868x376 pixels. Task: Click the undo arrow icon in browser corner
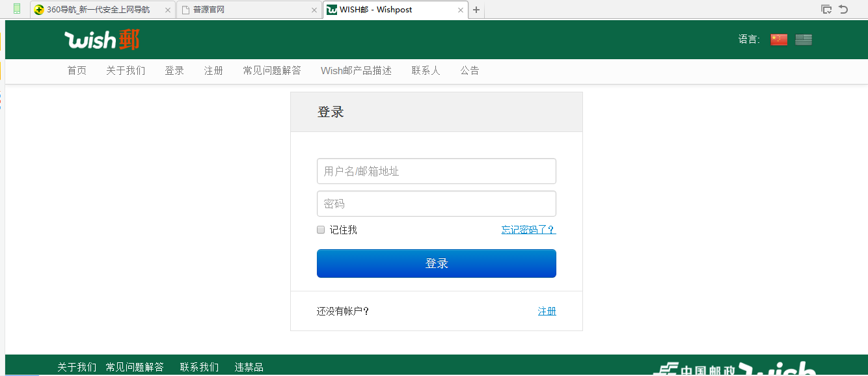point(843,9)
